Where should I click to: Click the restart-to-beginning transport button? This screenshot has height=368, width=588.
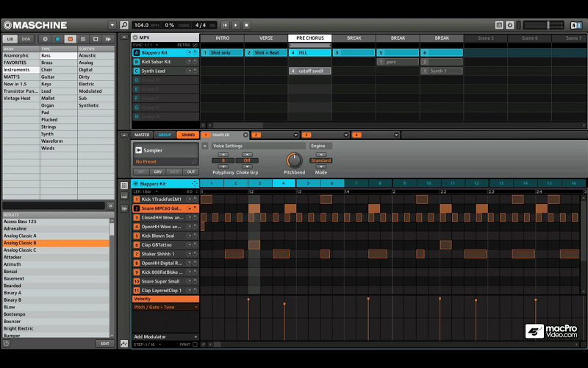pyautogui.click(x=226, y=25)
